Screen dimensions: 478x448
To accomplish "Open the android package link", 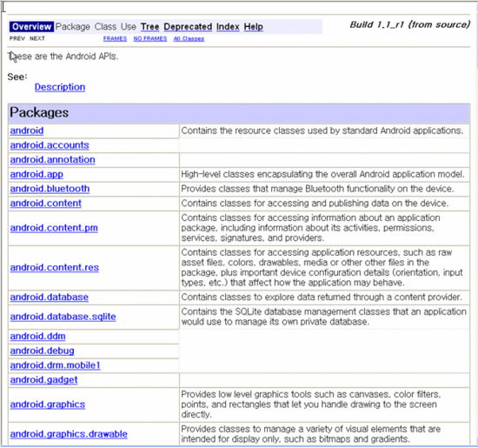I will pyautogui.click(x=27, y=130).
